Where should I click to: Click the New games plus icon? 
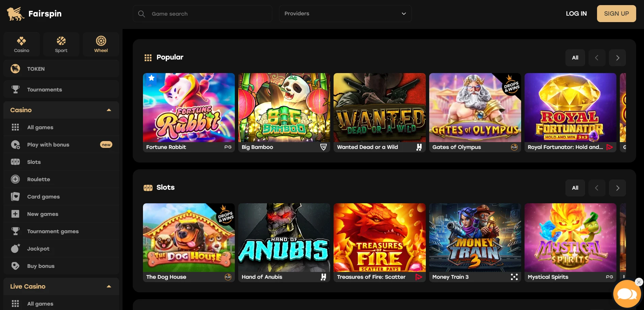click(x=15, y=214)
